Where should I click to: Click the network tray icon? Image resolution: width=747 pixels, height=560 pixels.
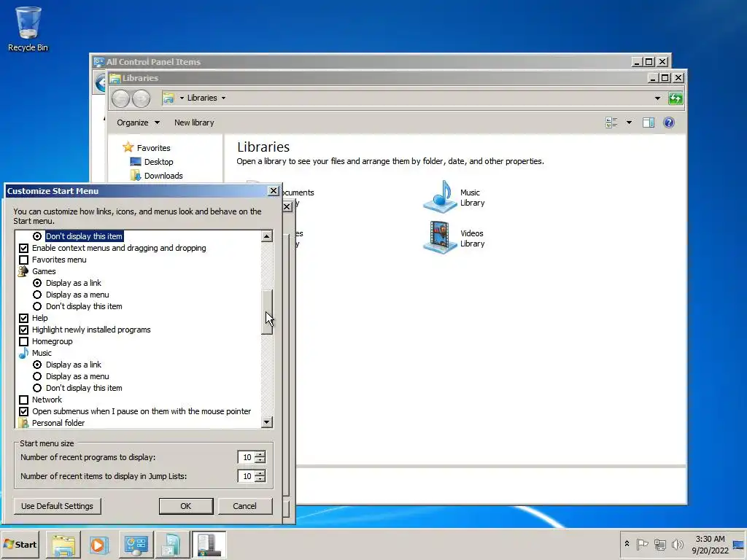659,544
